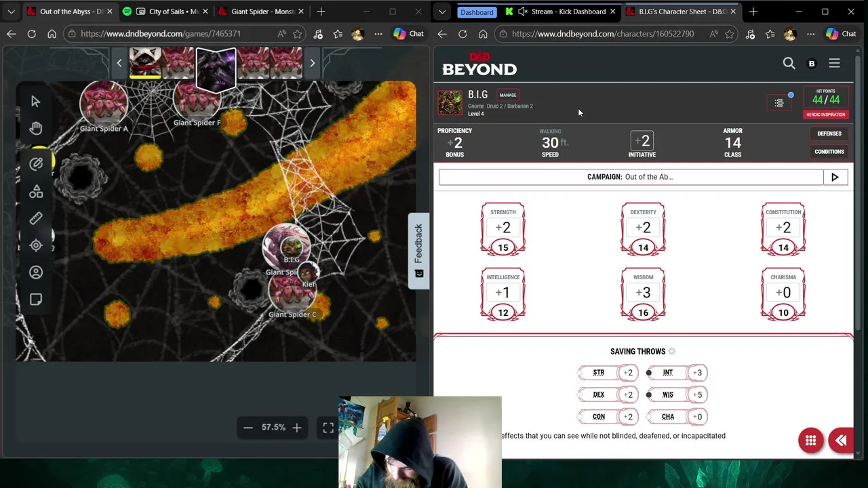Image resolution: width=868 pixels, height=488 pixels.
Task: Reload the games page in left browser
Action: [x=31, y=34]
